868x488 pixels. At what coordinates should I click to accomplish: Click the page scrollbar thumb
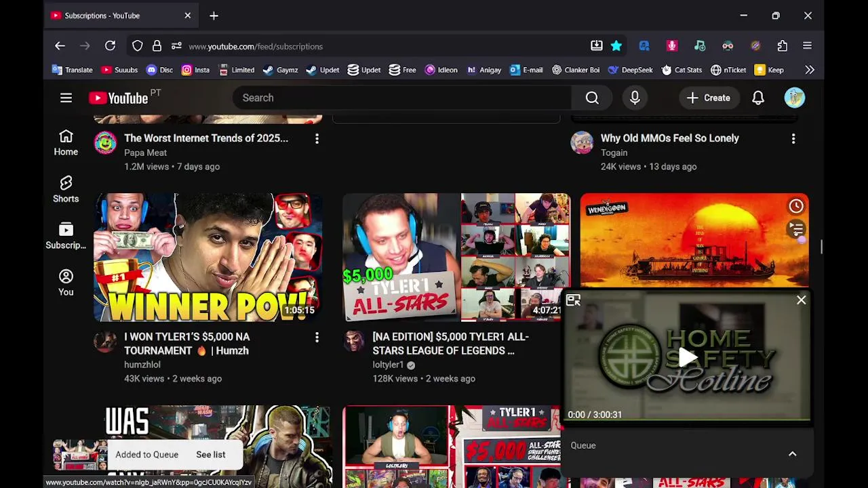click(821, 247)
